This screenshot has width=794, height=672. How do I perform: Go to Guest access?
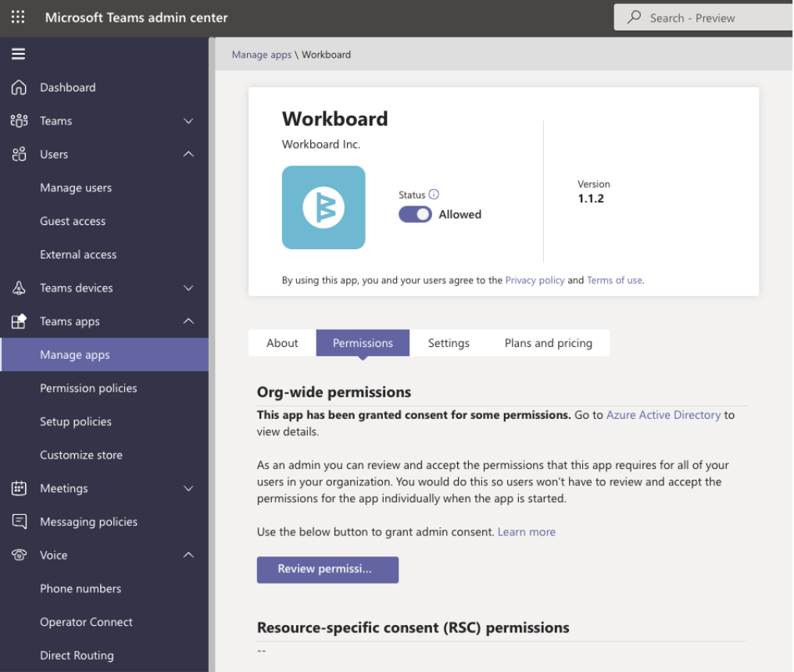click(x=73, y=221)
